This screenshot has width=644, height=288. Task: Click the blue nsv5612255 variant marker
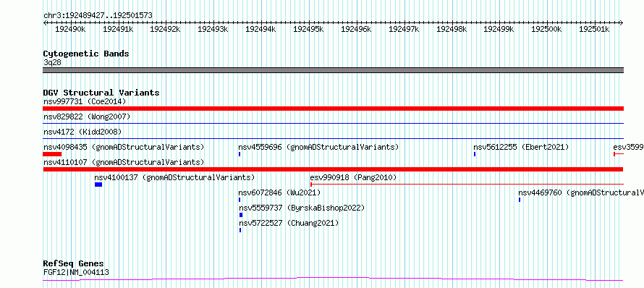tap(475, 154)
